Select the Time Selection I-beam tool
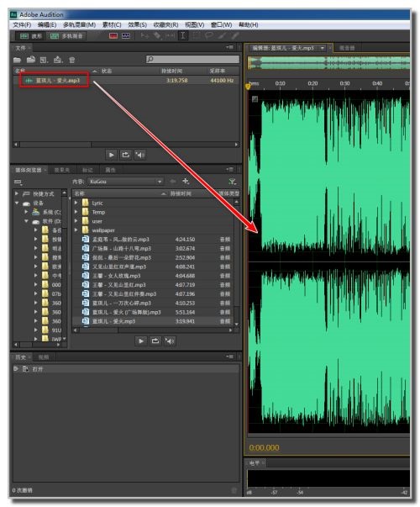The height and width of the screenshot is (507, 420). coord(183,35)
